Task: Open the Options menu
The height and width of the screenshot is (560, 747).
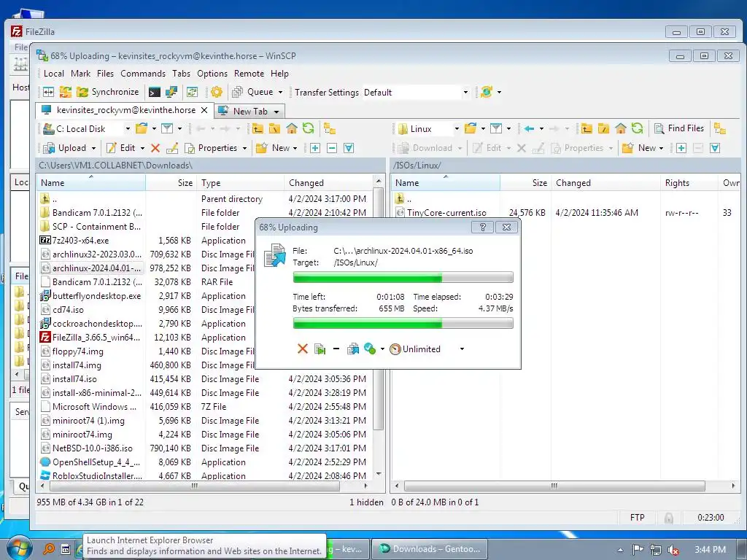Action: coord(212,74)
